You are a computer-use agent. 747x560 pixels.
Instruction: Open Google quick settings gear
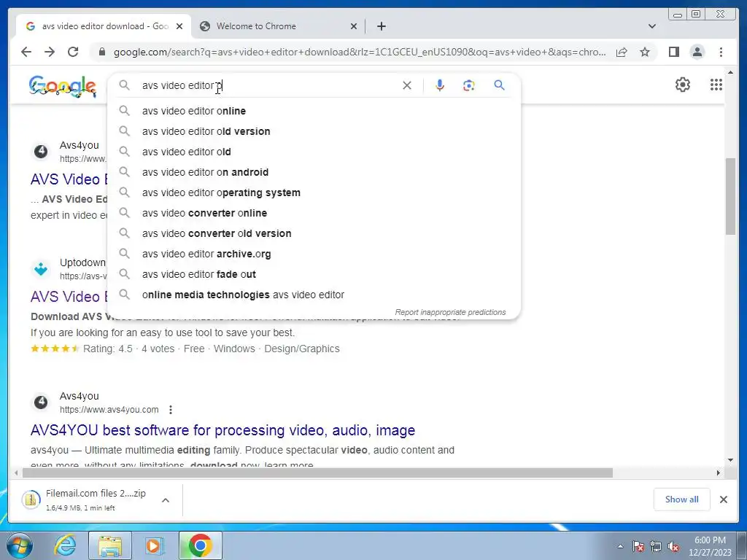click(683, 85)
